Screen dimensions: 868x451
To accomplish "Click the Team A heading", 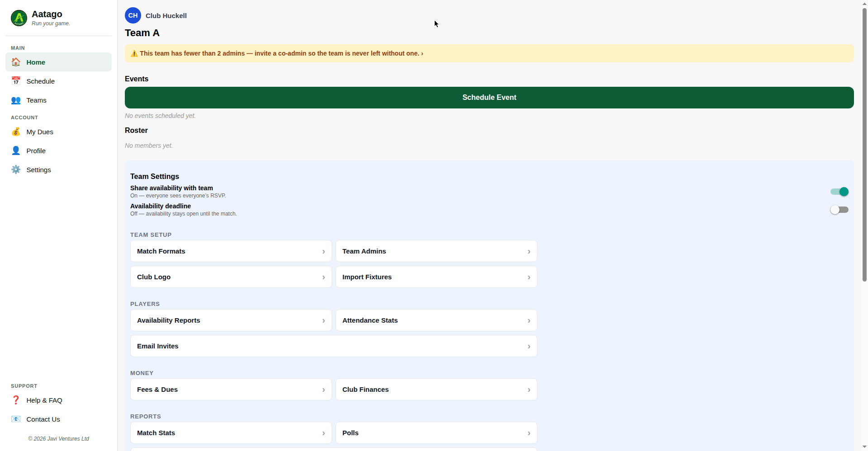I will click(142, 33).
